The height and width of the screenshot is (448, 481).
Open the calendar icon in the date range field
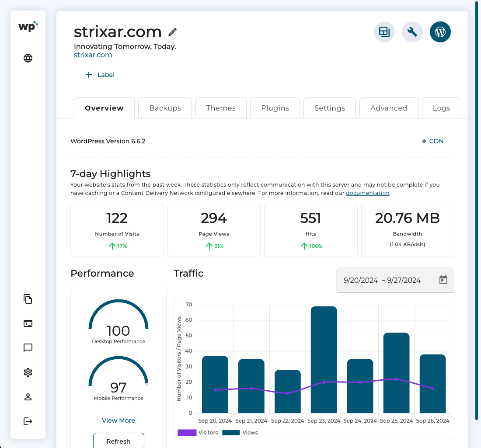point(443,280)
